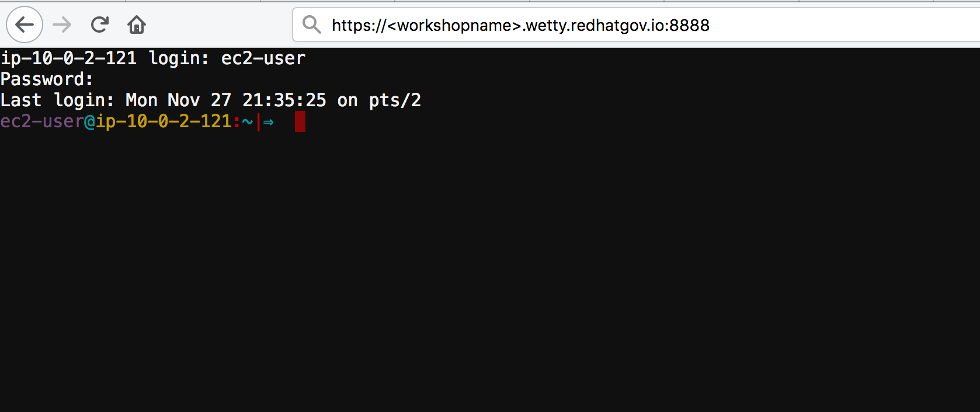Click the tilde directory in the prompt
The image size is (980, 412).
[x=248, y=121]
